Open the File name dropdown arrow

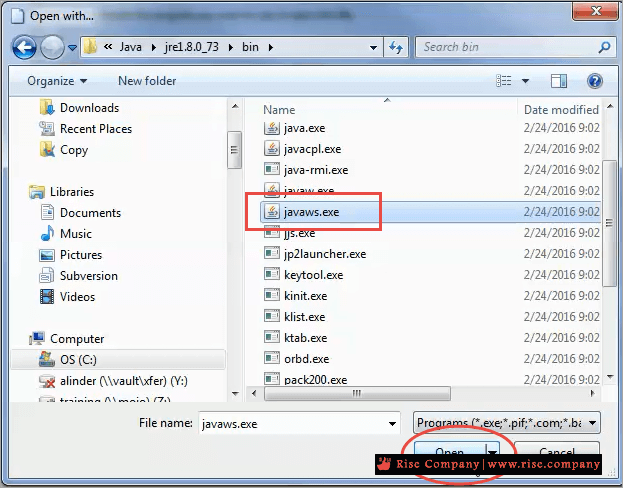click(x=392, y=424)
